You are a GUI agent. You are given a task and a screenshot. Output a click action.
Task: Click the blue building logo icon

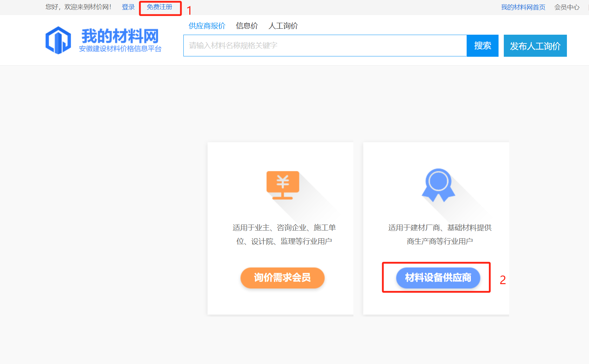pos(58,40)
